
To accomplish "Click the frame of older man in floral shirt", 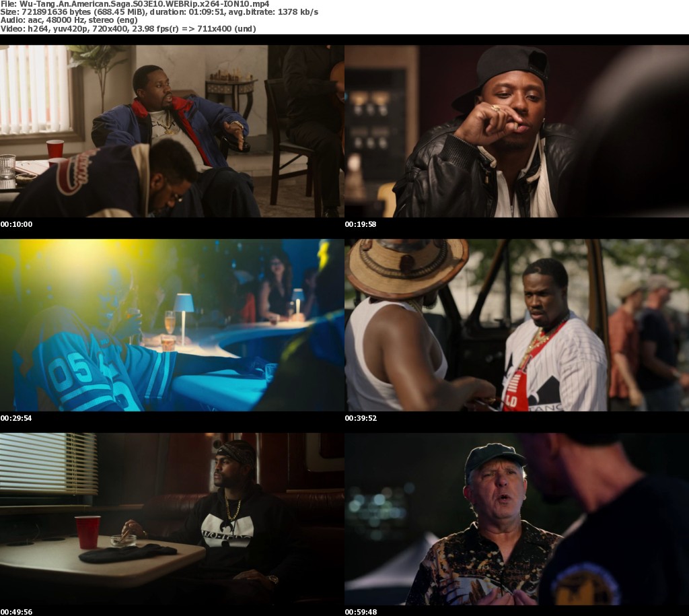I will point(516,518).
